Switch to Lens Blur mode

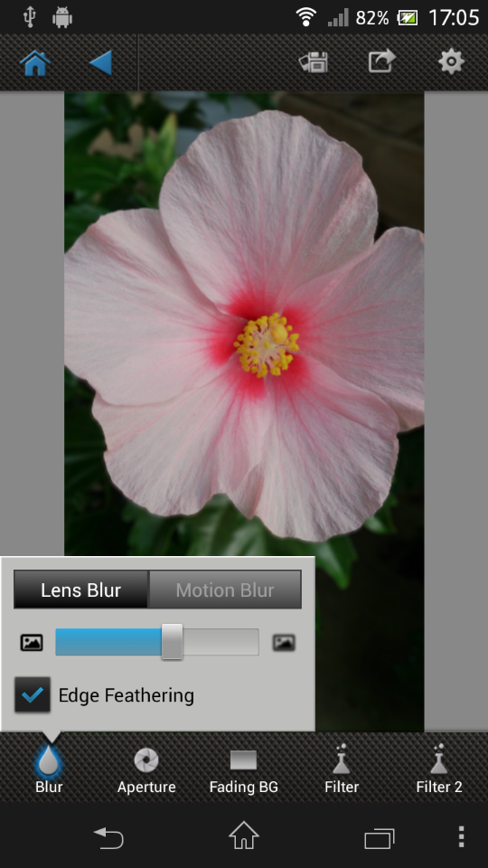pyautogui.click(x=80, y=590)
